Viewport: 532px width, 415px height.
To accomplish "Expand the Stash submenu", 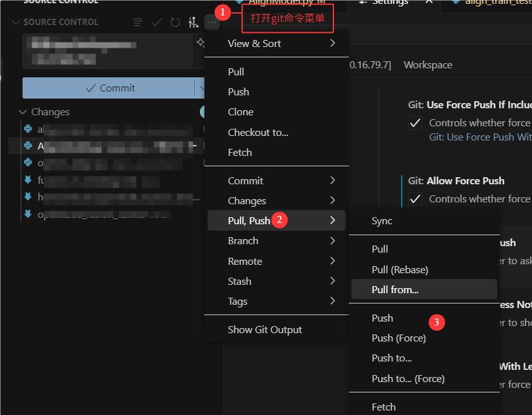I will point(277,281).
